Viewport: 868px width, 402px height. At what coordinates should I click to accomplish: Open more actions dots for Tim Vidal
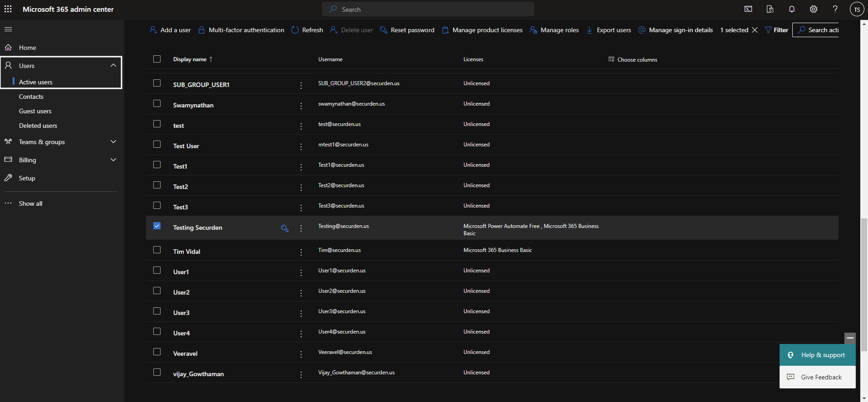pyautogui.click(x=301, y=252)
